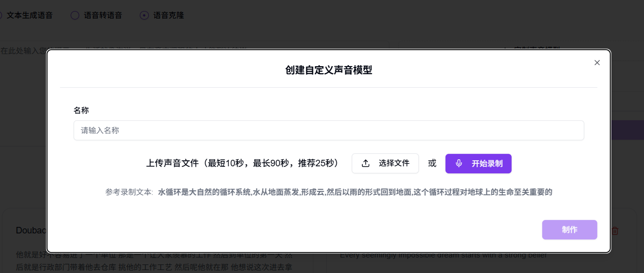The image size is (644, 273).
Task: Click the 参考录制文本 label
Action: click(129, 192)
